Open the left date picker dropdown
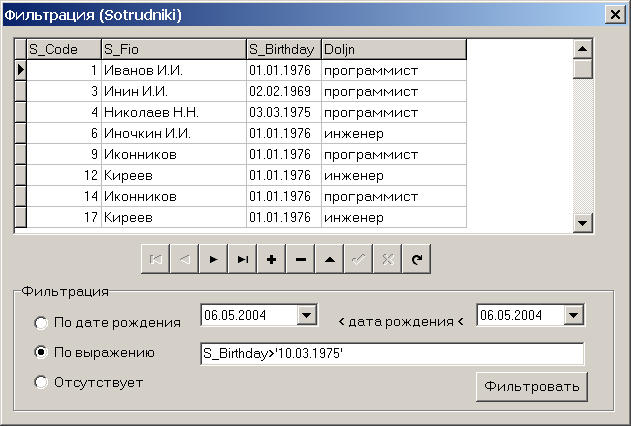The height and width of the screenshot is (426, 631). click(307, 315)
